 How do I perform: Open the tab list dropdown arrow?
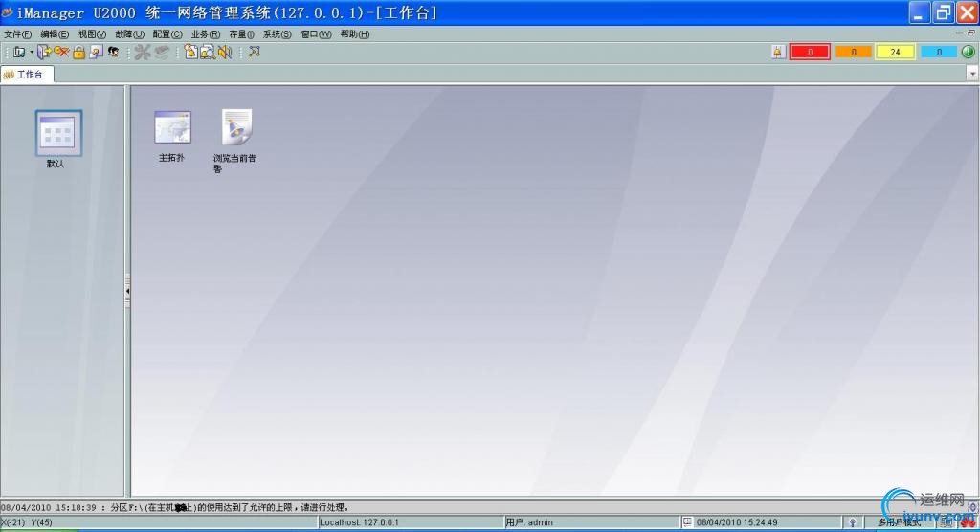tap(972, 74)
